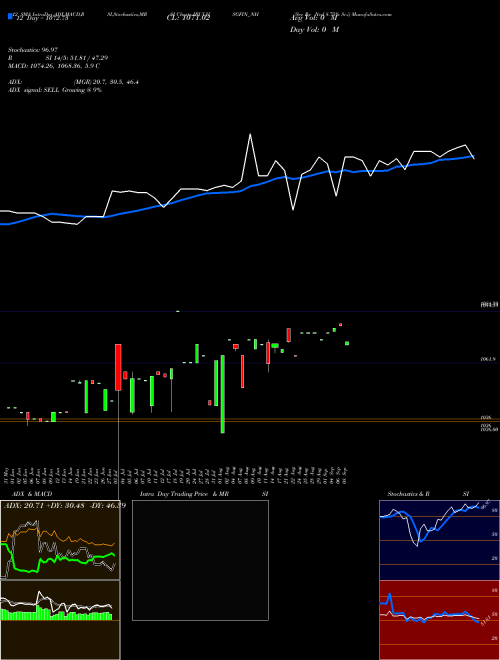500x660 pixels.
Task: Click the 'Stochastics & R' panel heading
Action: point(408,494)
